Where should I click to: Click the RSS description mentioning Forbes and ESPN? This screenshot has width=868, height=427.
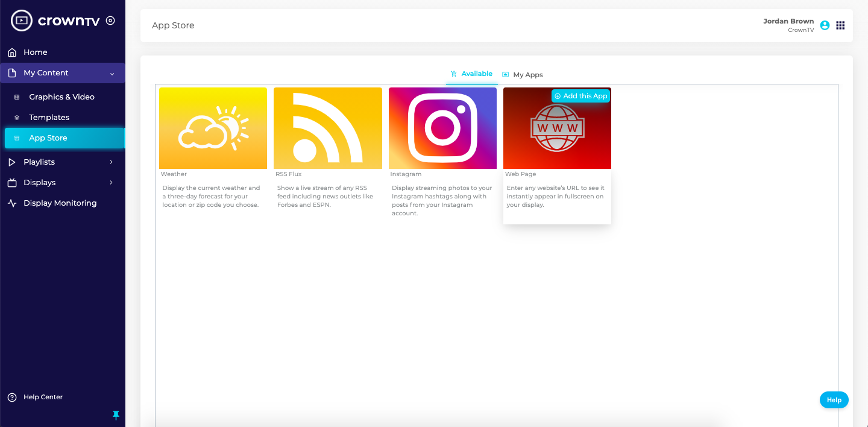(325, 197)
